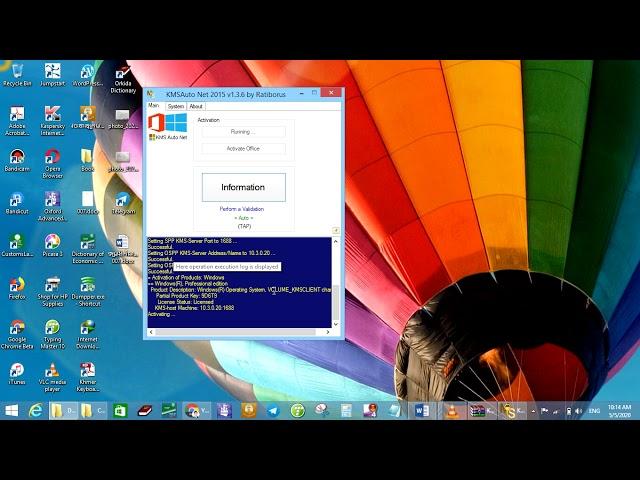Image resolution: width=640 pixels, height=480 pixels.
Task: Switch to the Main tab in KMSAuto
Action: pyautogui.click(x=153, y=105)
